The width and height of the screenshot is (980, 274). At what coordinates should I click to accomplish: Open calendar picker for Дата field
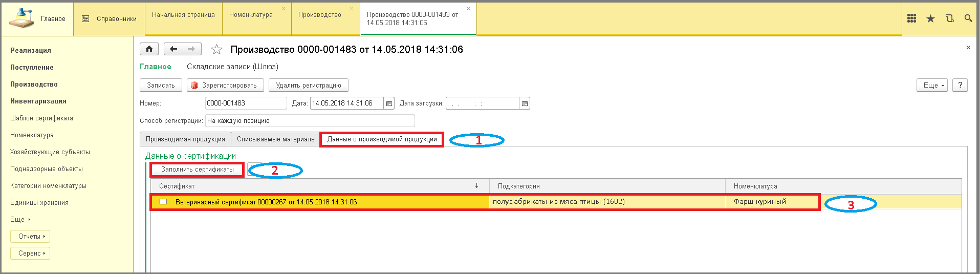click(x=389, y=103)
